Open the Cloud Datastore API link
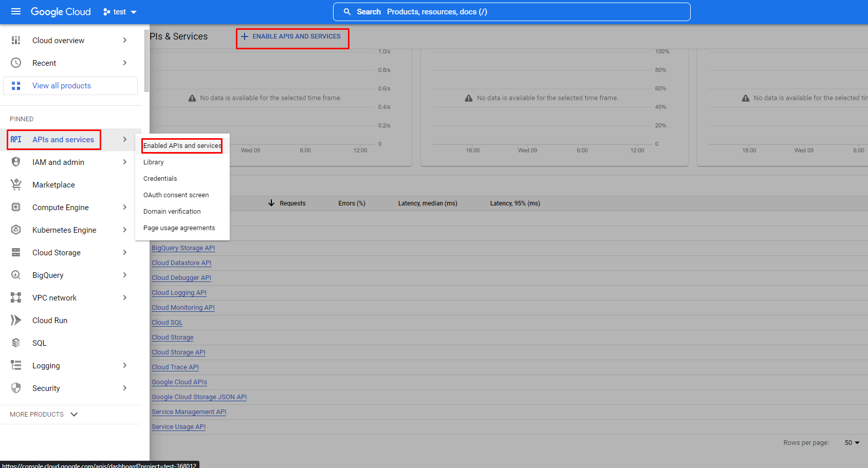The width and height of the screenshot is (868, 468). (181, 263)
